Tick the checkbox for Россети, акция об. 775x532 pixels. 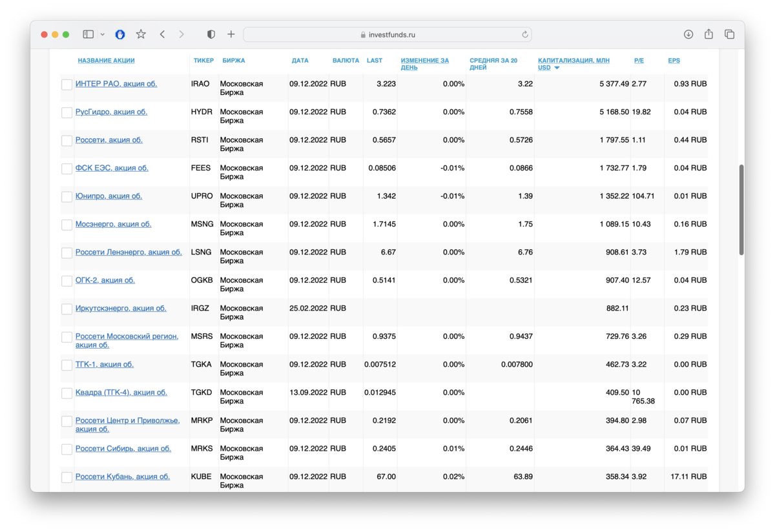coord(67,141)
